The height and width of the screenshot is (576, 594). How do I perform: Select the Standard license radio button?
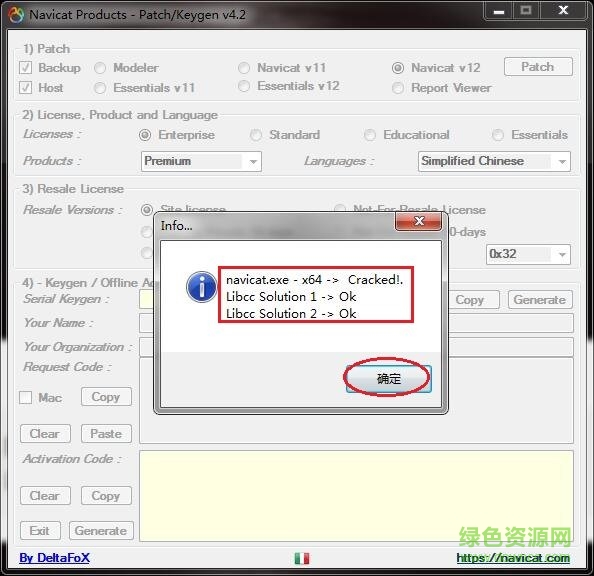click(256, 135)
